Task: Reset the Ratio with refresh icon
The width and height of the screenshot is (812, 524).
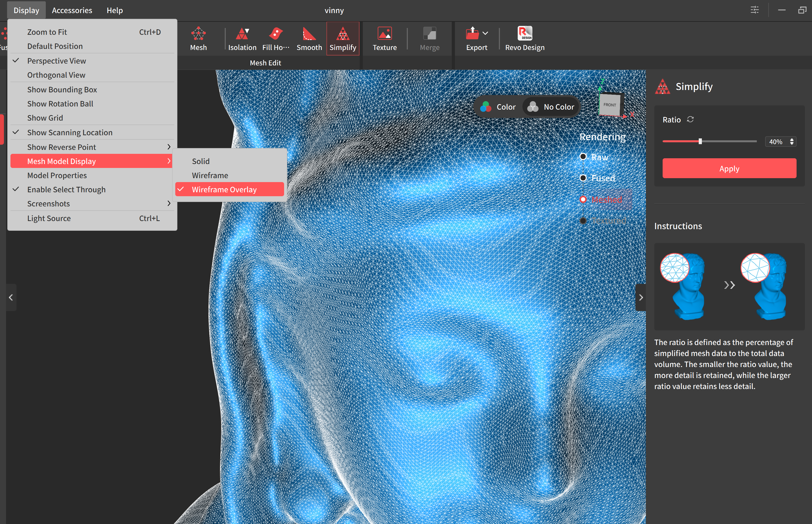Action: [690, 120]
